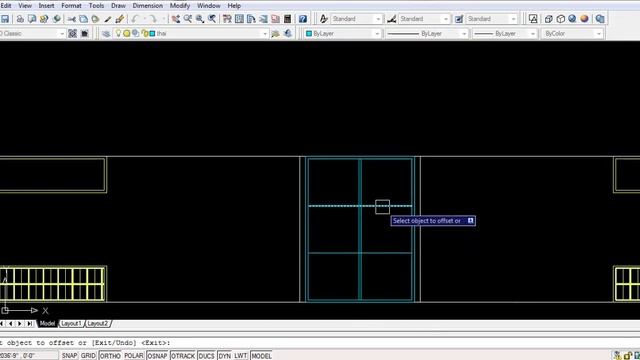The height and width of the screenshot is (360, 640).
Task: Select the Pan realtime tool
Action: click(x=176, y=19)
